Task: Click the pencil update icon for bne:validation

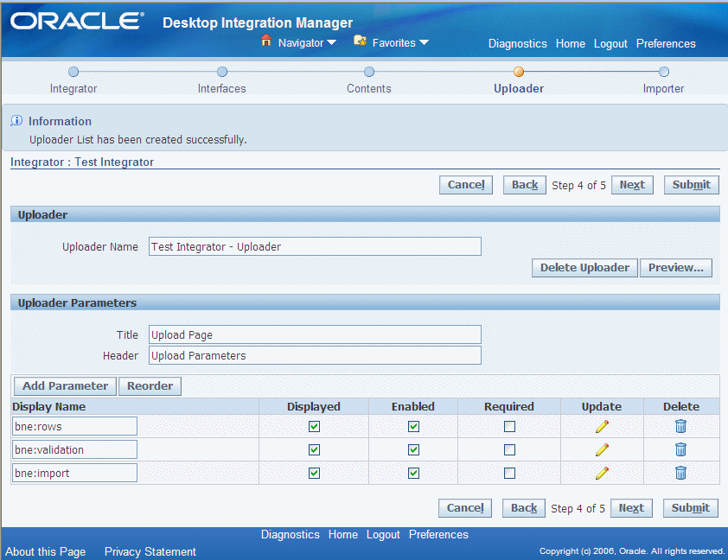Action: click(602, 449)
